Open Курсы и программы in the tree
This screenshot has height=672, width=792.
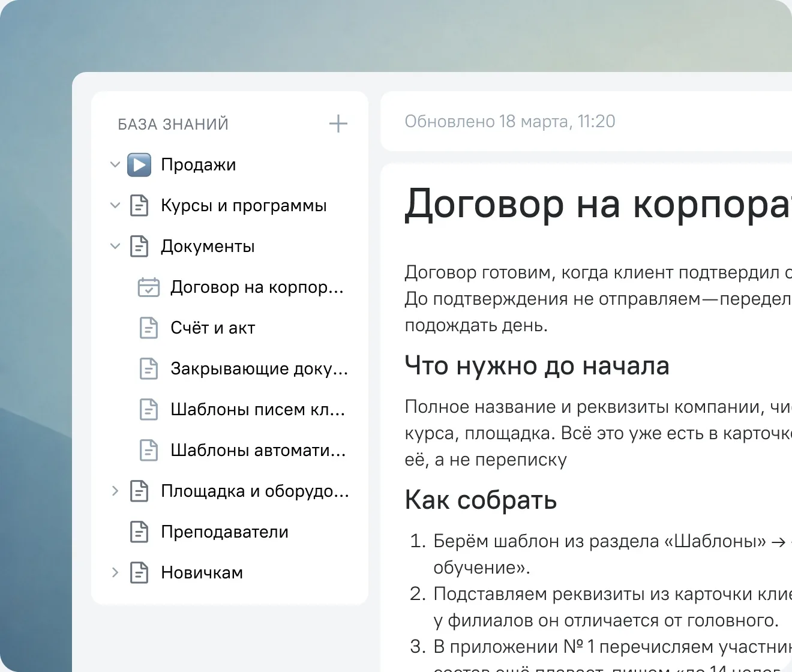pyautogui.click(x=244, y=206)
